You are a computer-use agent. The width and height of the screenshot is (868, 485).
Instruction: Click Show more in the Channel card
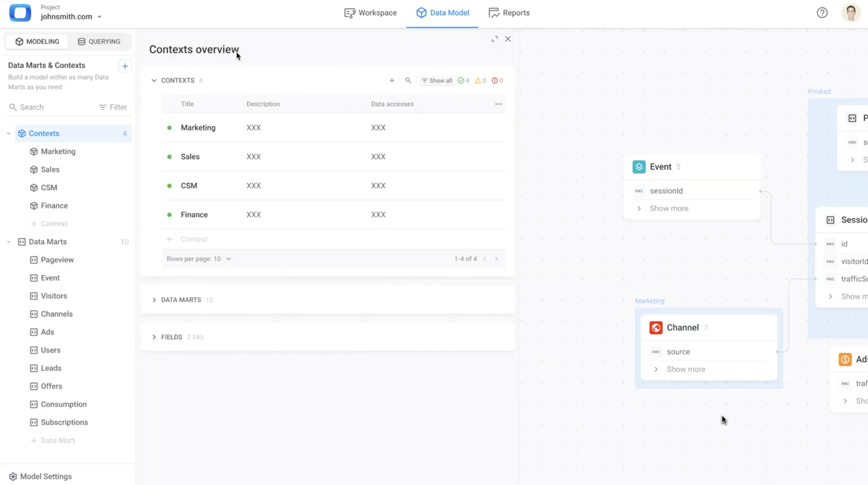686,369
